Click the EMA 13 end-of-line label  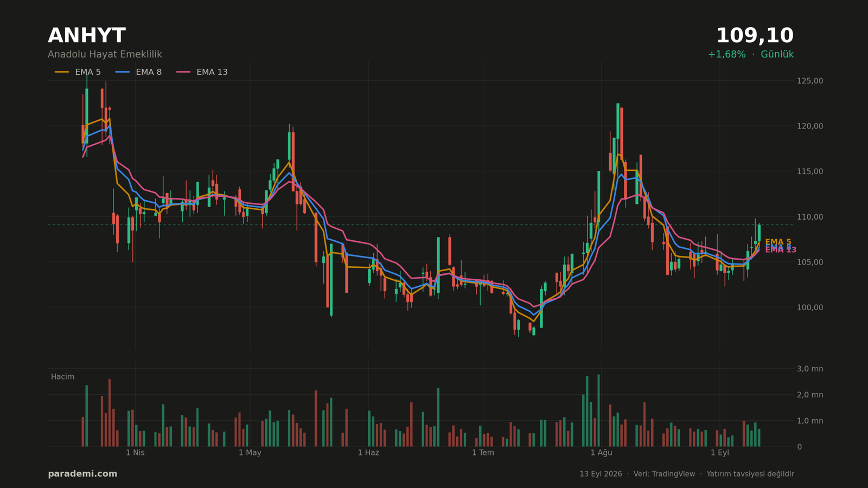(x=781, y=250)
